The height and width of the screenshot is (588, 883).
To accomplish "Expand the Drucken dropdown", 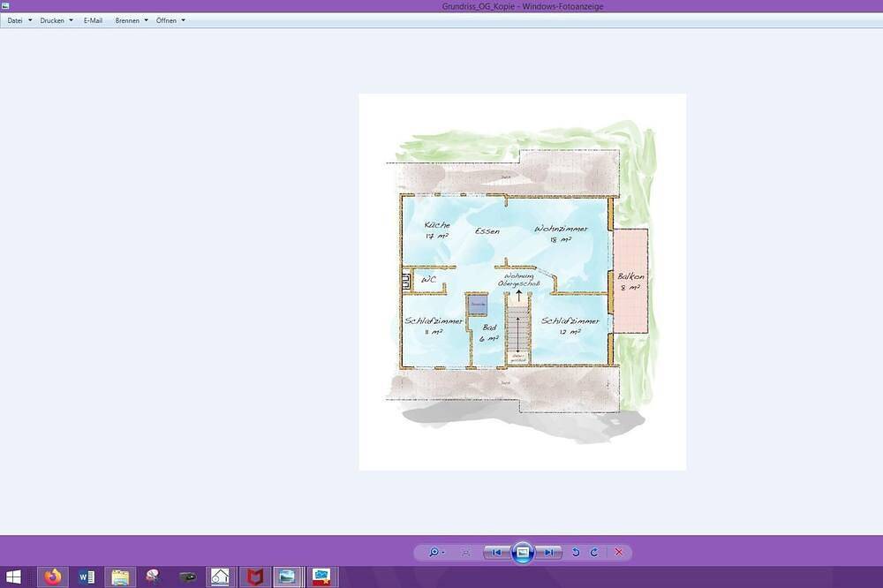I will (x=57, y=20).
